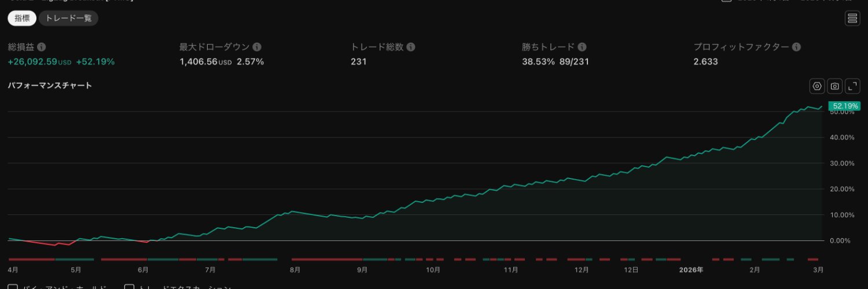Select the 指標 tab
Viewport: 868px width, 289px height.
22,18
